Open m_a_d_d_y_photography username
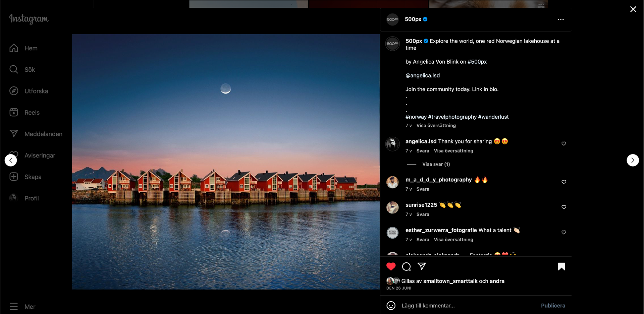 click(438, 180)
